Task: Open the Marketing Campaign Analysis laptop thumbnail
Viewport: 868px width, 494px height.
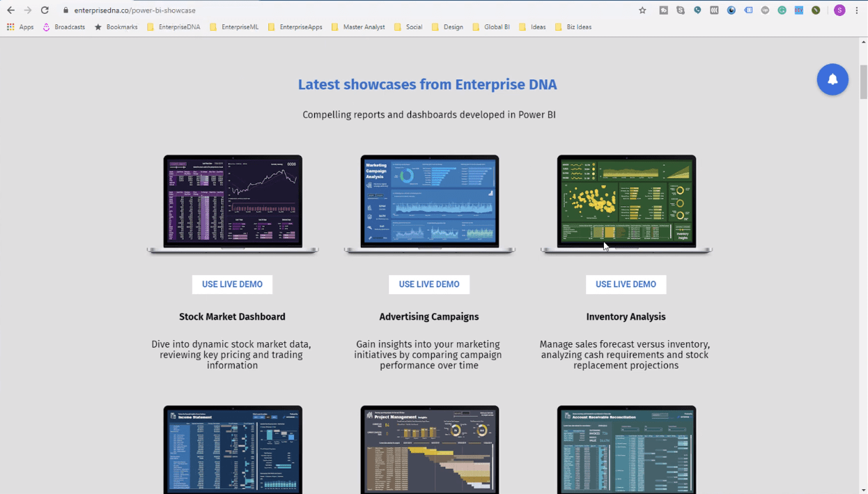Action: pos(429,204)
